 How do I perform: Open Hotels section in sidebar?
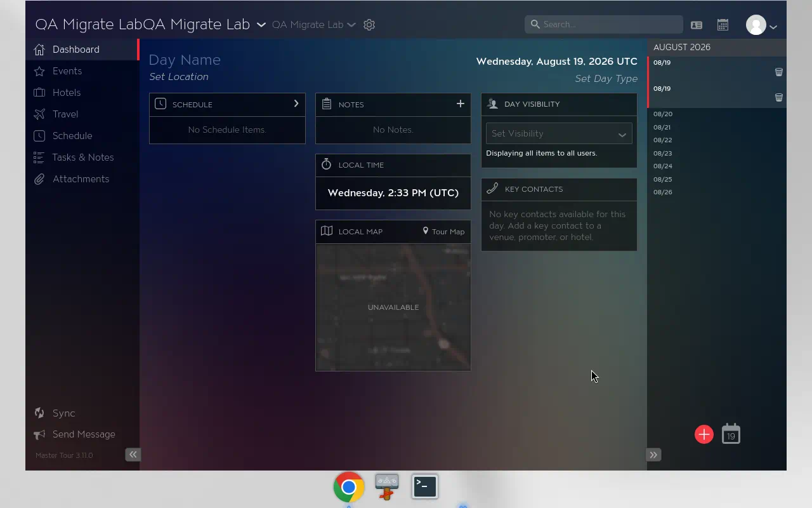[81, 93]
